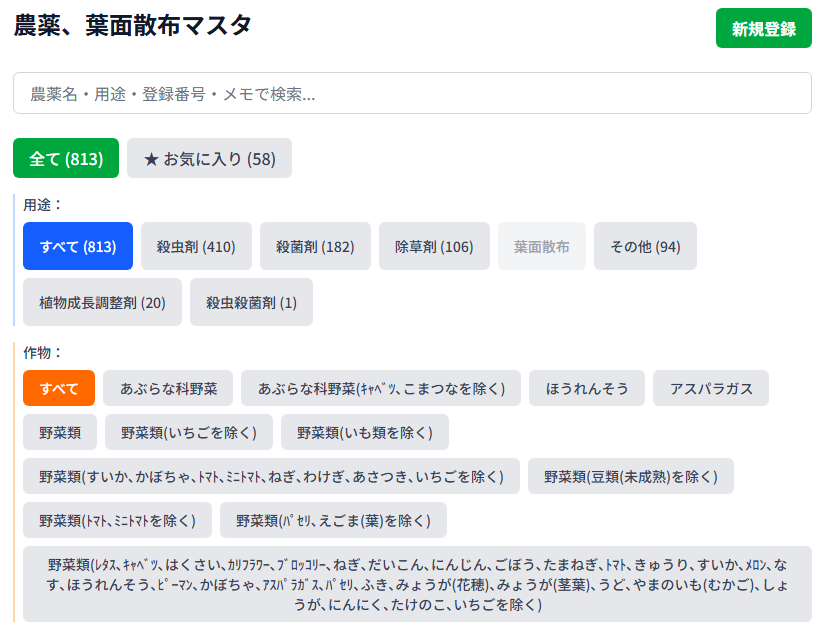
Task: Filter crops by ほうれんそう
Action: (x=587, y=388)
